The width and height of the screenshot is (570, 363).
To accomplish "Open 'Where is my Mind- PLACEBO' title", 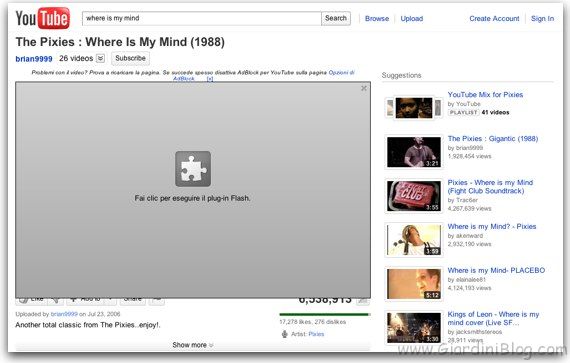I will 496,270.
